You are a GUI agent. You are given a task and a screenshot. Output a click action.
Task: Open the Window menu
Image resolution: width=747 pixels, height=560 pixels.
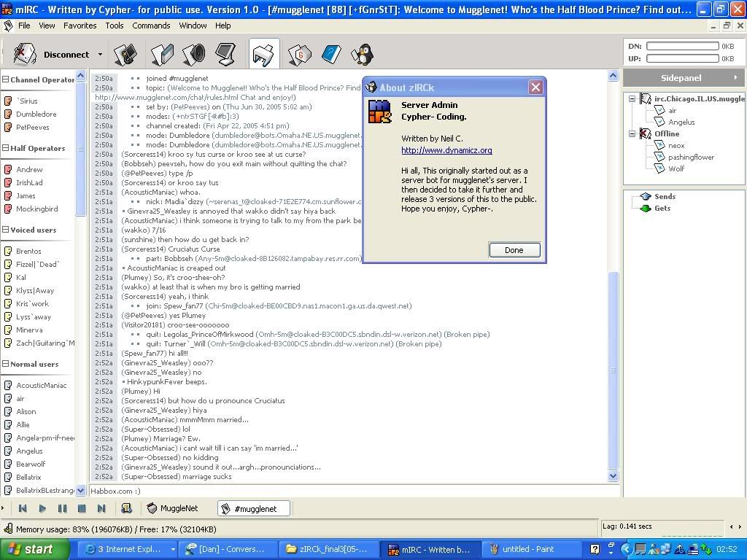click(193, 26)
